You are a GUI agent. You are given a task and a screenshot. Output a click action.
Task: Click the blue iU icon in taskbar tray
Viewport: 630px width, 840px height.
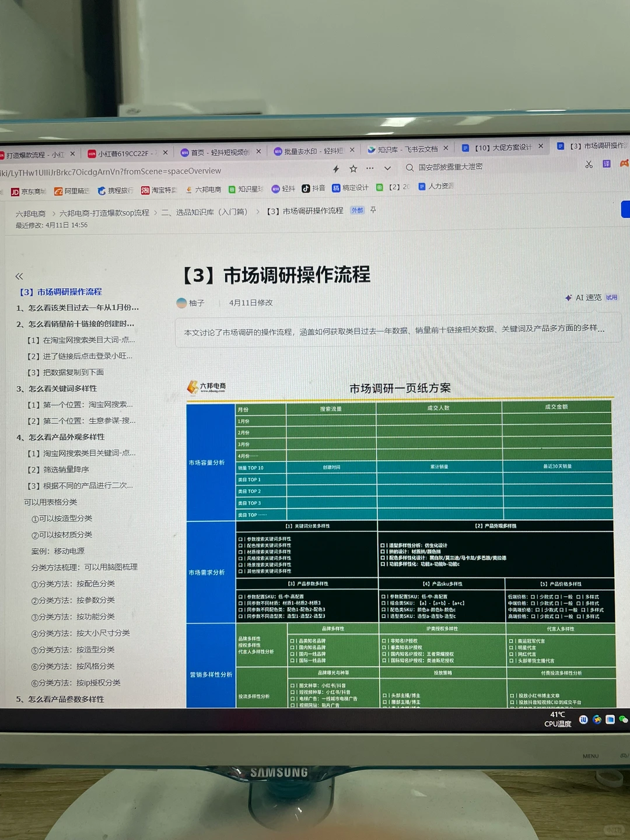583,719
